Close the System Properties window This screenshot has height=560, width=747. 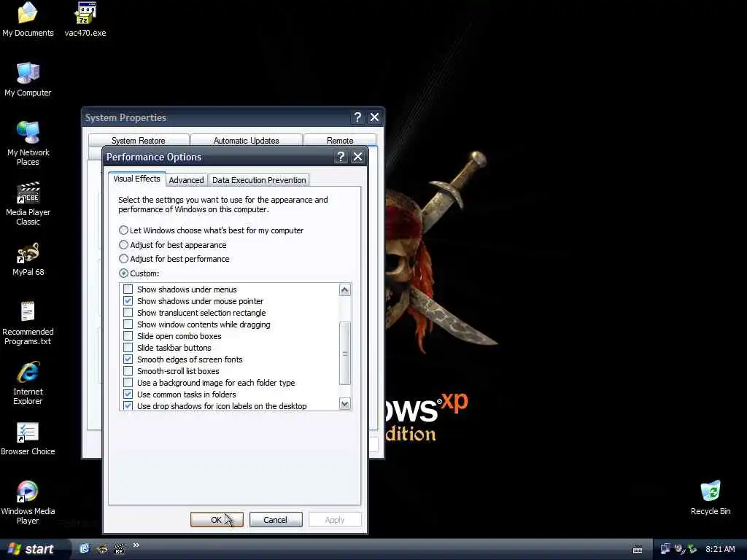pyautogui.click(x=374, y=117)
